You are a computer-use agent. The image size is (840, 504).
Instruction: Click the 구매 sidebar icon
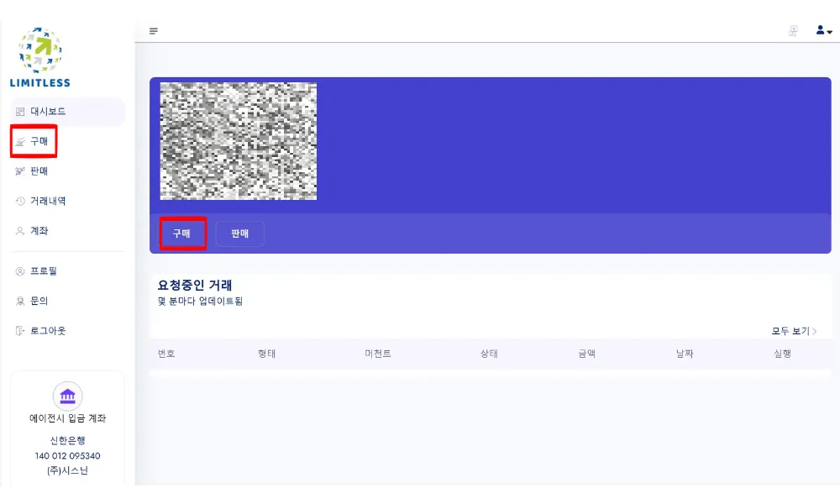pyautogui.click(x=20, y=142)
